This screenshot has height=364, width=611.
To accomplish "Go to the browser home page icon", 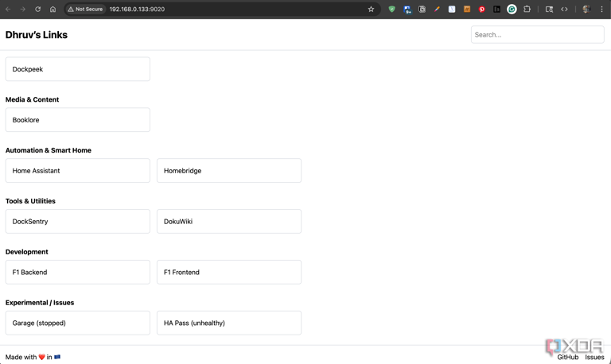I will [x=53, y=10].
